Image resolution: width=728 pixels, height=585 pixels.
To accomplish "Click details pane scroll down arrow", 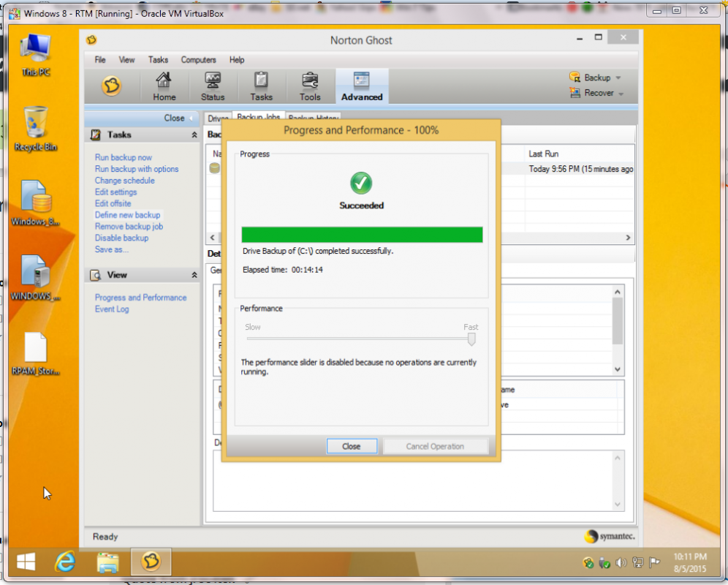I will [x=617, y=370].
